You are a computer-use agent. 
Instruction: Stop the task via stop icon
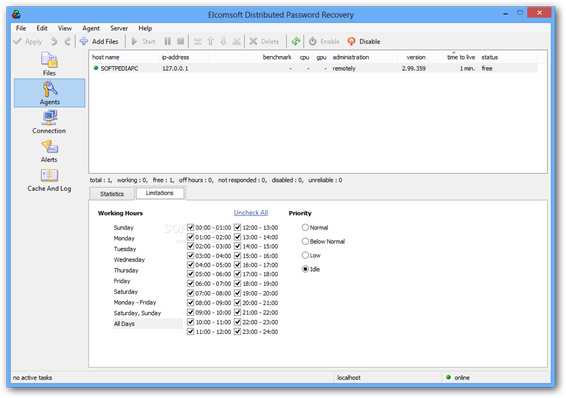click(x=180, y=41)
